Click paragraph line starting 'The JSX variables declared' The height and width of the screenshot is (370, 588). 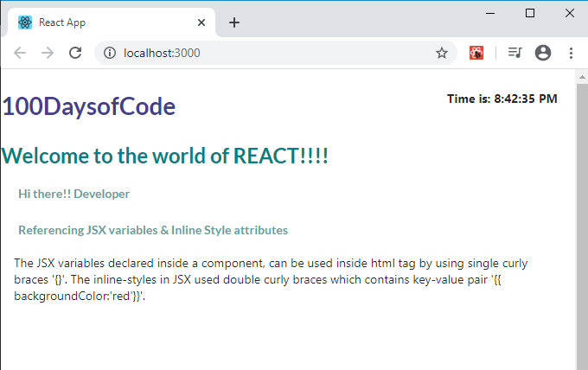(x=271, y=263)
